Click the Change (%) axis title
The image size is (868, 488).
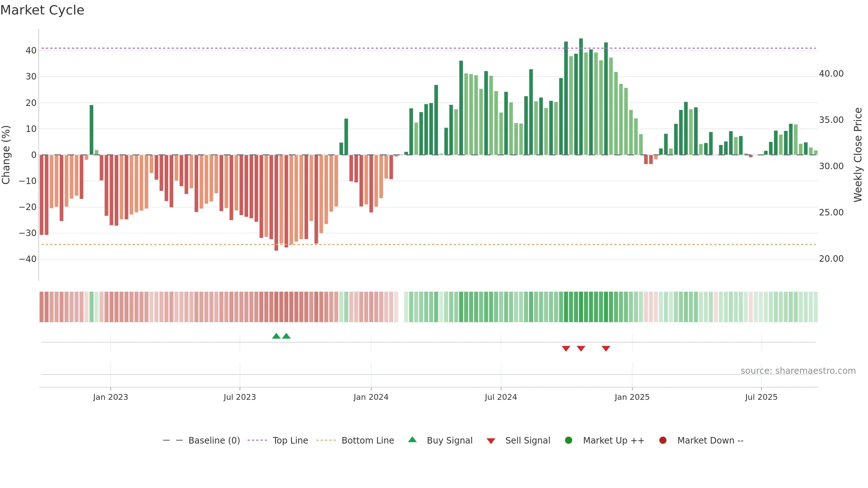tap(6, 155)
